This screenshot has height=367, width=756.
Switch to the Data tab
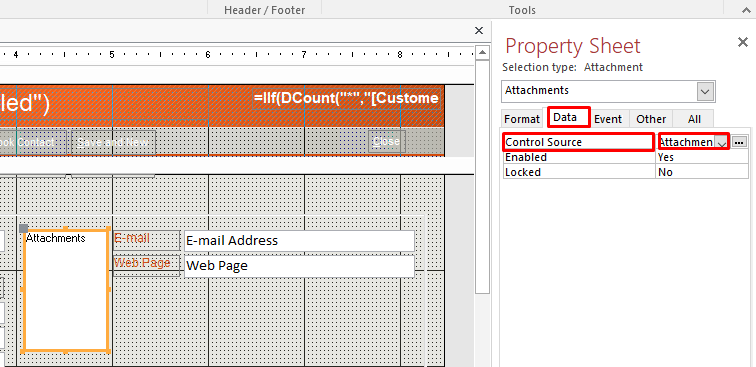pyautogui.click(x=568, y=117)
